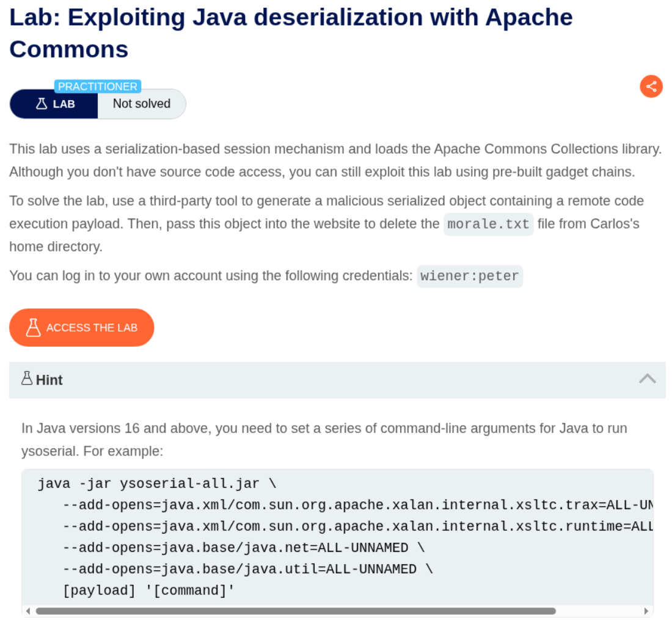Click the orange share icon
672x624 pixels.
tap(651, 86)
